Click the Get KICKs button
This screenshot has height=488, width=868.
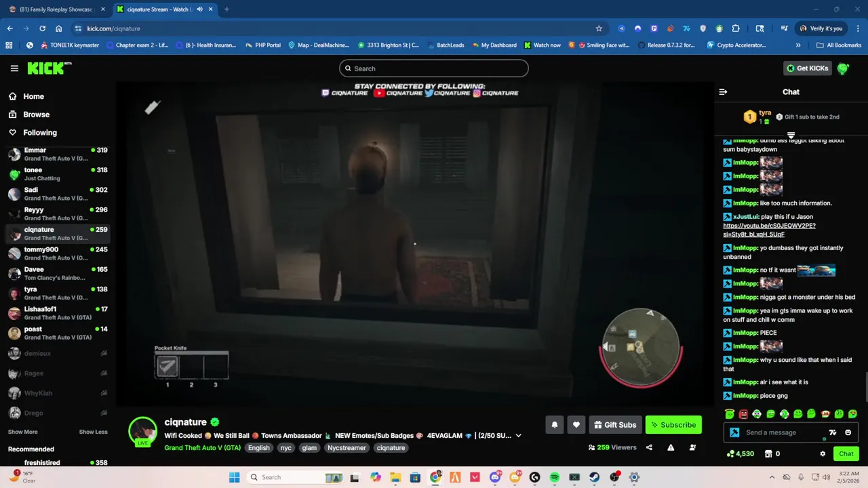tap(807, 68)
